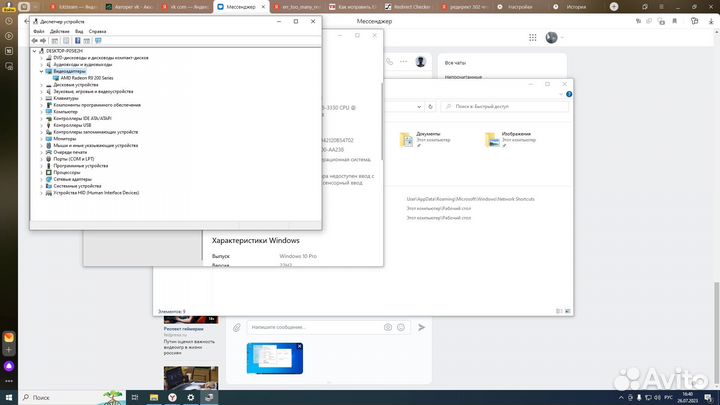Click Forward arrow in Device Manager toolbar
Screen dimensions: 720x405
43,41
